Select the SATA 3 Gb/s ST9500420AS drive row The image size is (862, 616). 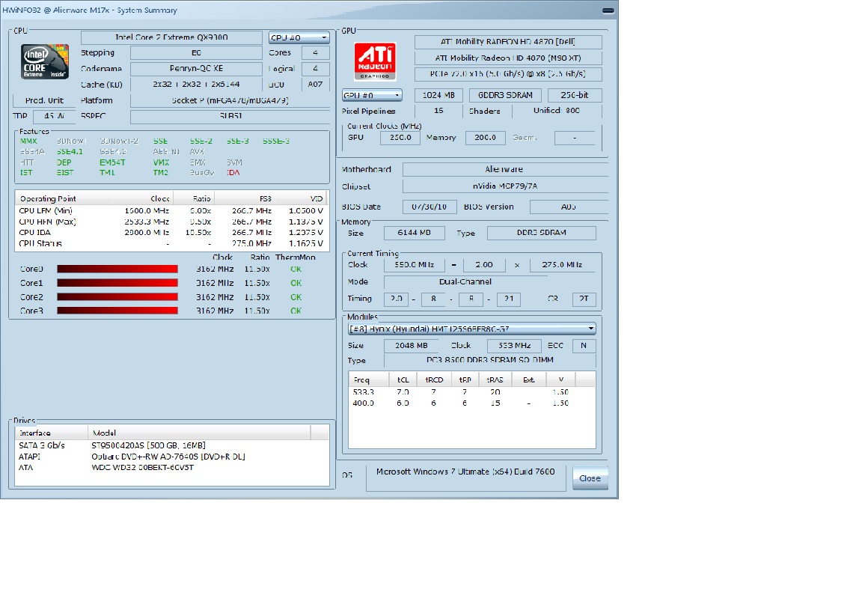(x=171, y=445)
